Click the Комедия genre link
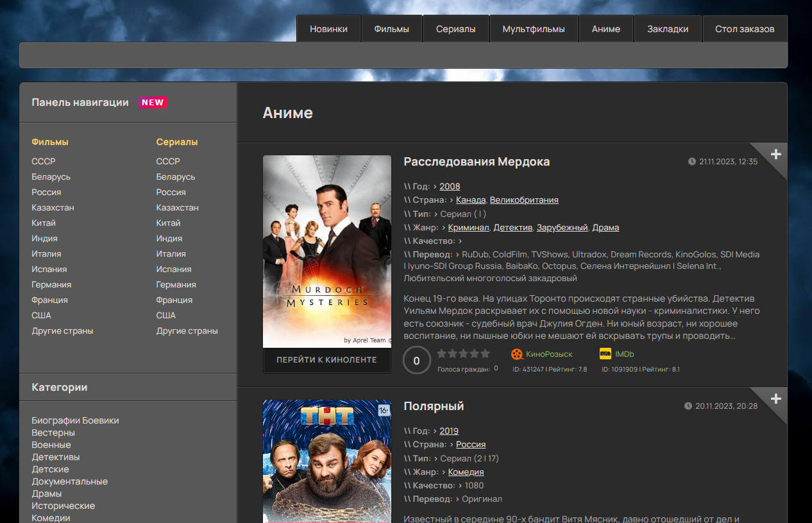Viewport: 812px width, 523px height. [x=466, y=472]
